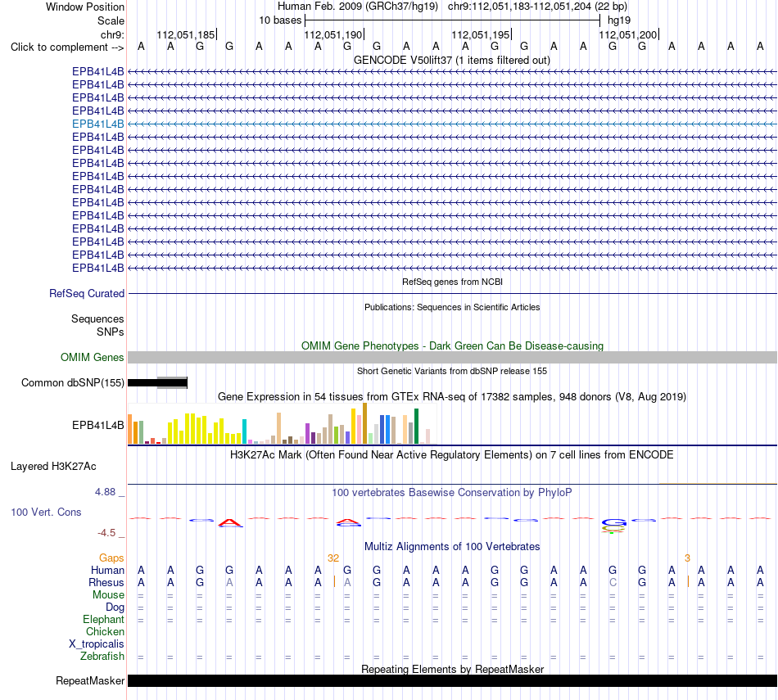Open the OMIM Genes track label
The height and width of the screenshot is (700, 778).
coord(92,357)
